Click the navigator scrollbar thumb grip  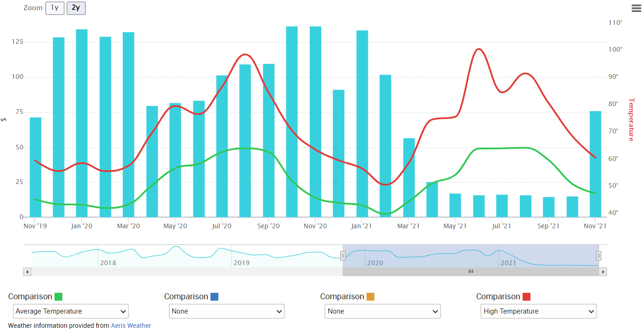pyautogui.click(x=471, y=272)
